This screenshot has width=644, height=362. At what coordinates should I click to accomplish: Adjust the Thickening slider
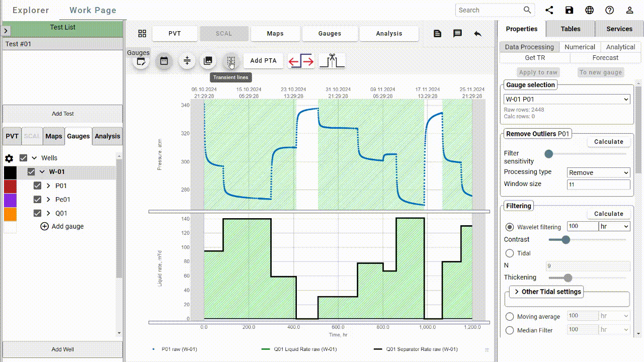click(x=568, y=278)
